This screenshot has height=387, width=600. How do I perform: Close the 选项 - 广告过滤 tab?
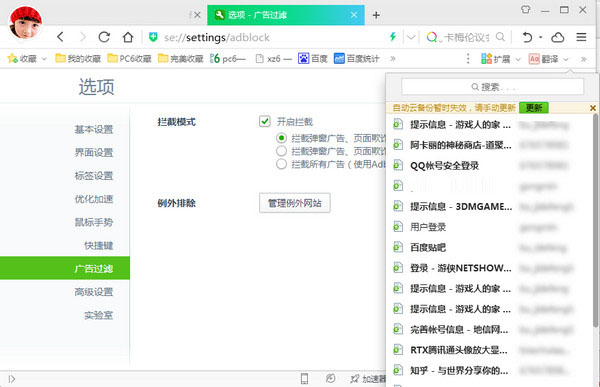(x=354, y=15)
